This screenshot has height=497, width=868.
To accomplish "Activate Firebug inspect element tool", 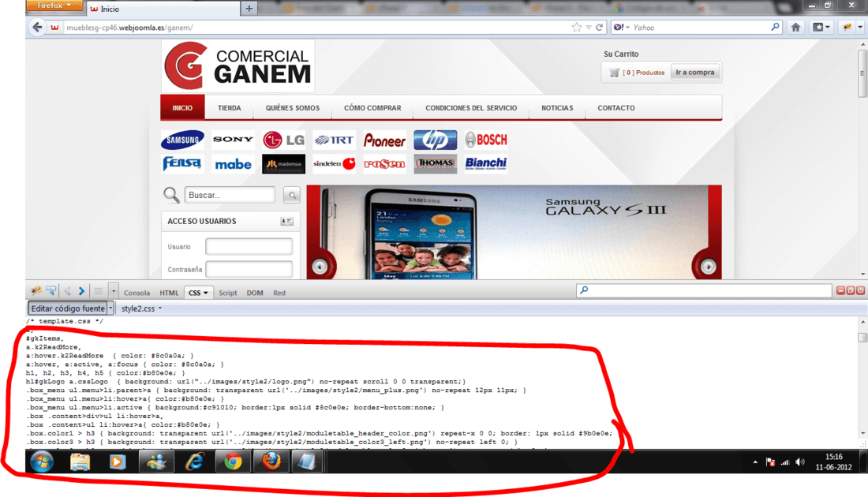I will (x=51, y=291).
